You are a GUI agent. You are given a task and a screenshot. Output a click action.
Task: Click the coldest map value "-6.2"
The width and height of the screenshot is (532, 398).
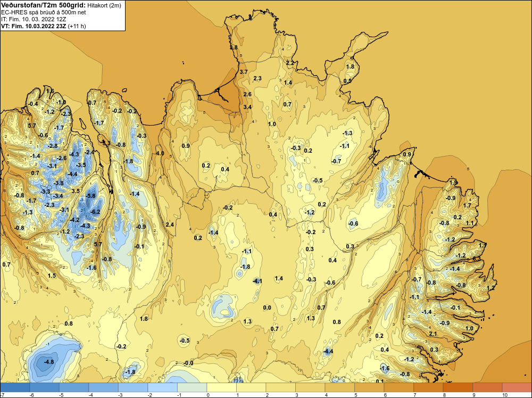(95, 212)
